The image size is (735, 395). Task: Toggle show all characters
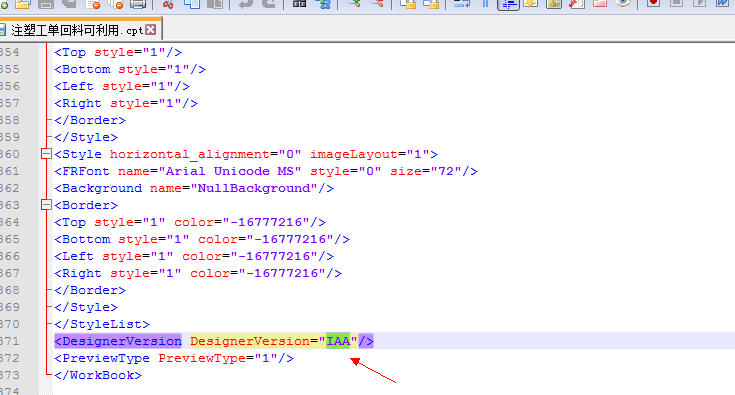click(x=486, y=4)
